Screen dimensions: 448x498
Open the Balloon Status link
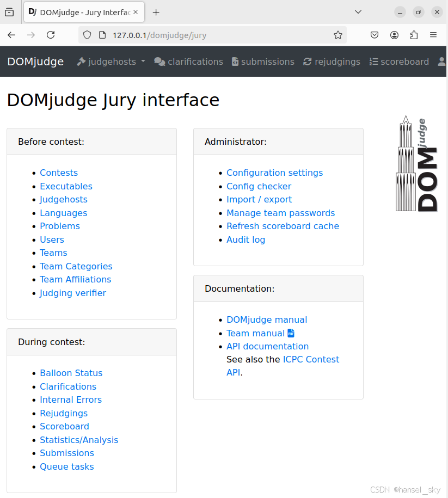click(71, 373)
